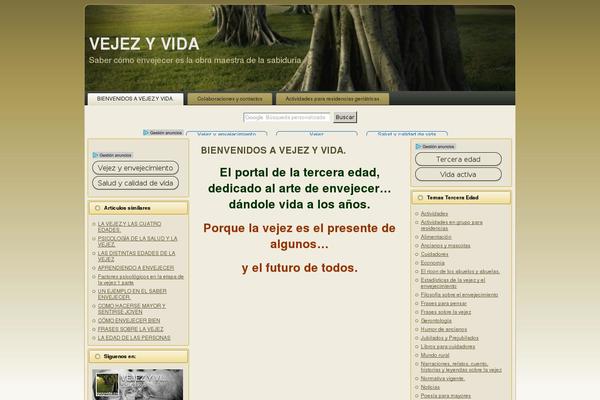Click Salud y calidad de vida ad button

136,183
